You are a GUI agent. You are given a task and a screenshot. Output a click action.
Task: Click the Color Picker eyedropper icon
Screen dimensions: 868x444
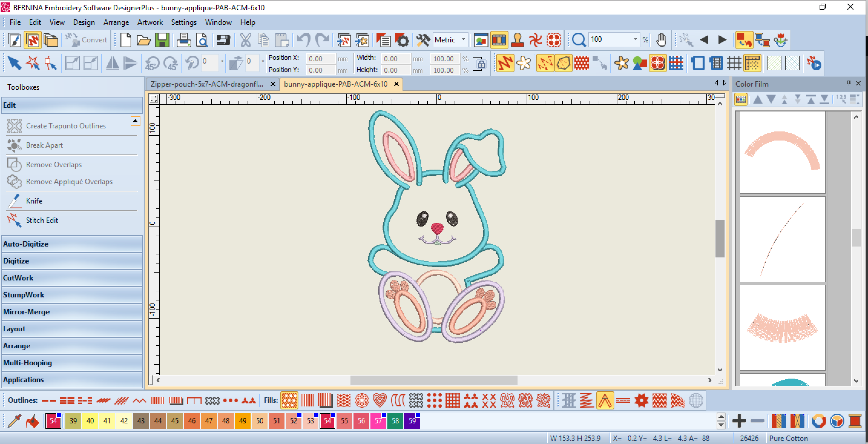click(x=14, y=421)
